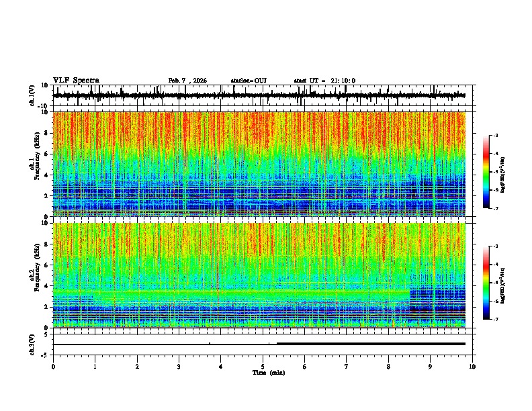Click the 'VLF Spectra' plot title
Screen dimensions: 532x411
click(x=76, y=81)
